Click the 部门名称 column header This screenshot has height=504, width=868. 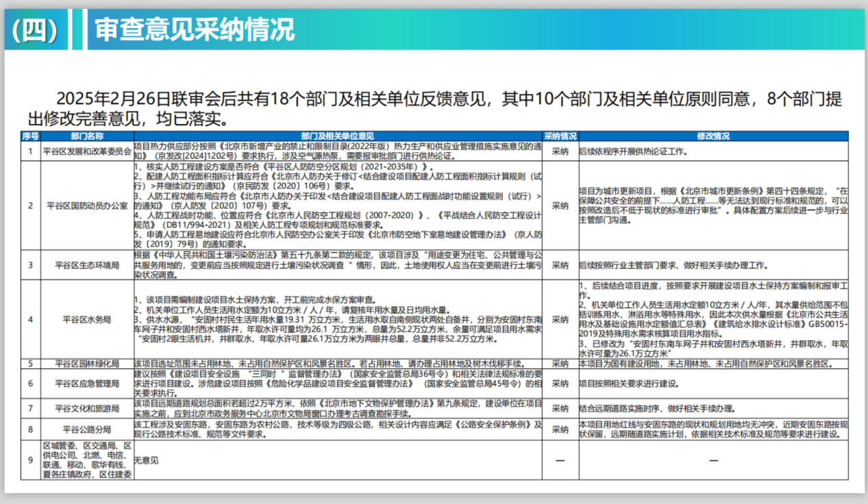click(86, 136)
